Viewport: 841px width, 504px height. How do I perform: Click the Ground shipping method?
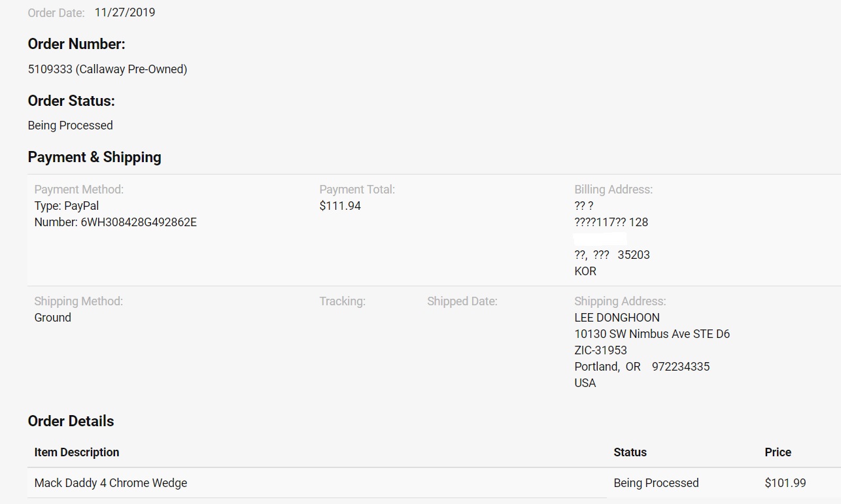[x=52, y=318]
